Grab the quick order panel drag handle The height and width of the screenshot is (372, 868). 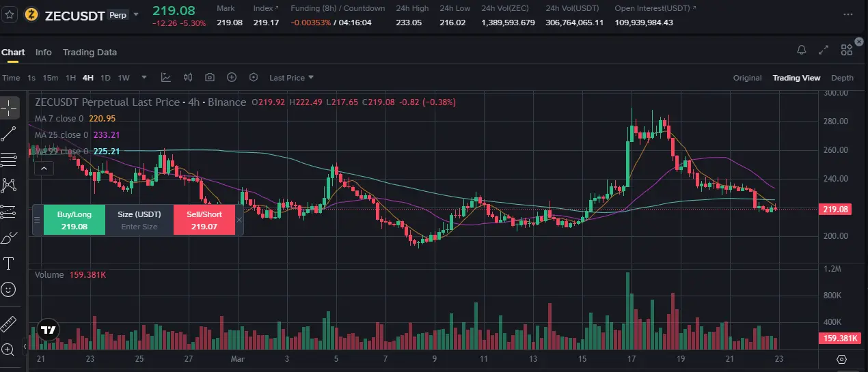pos(38,220)
